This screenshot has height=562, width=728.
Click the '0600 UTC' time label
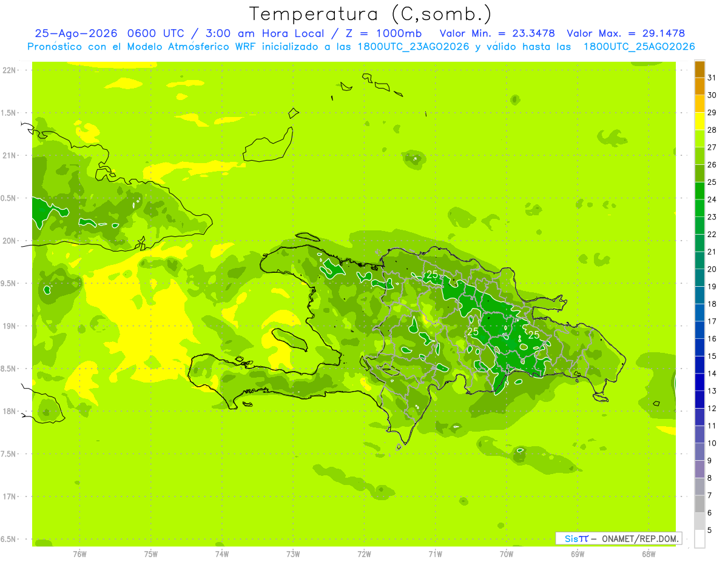click(x=155, y=33)
